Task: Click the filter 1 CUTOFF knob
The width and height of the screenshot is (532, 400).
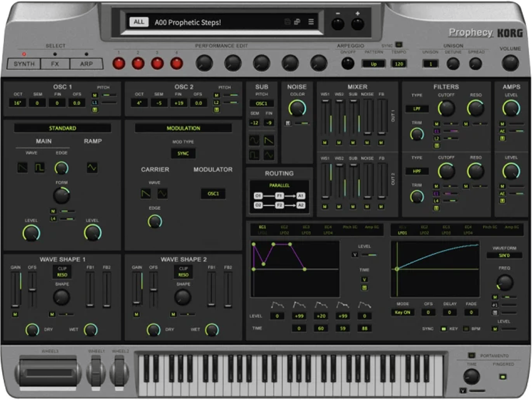Action: coord(446,109)
